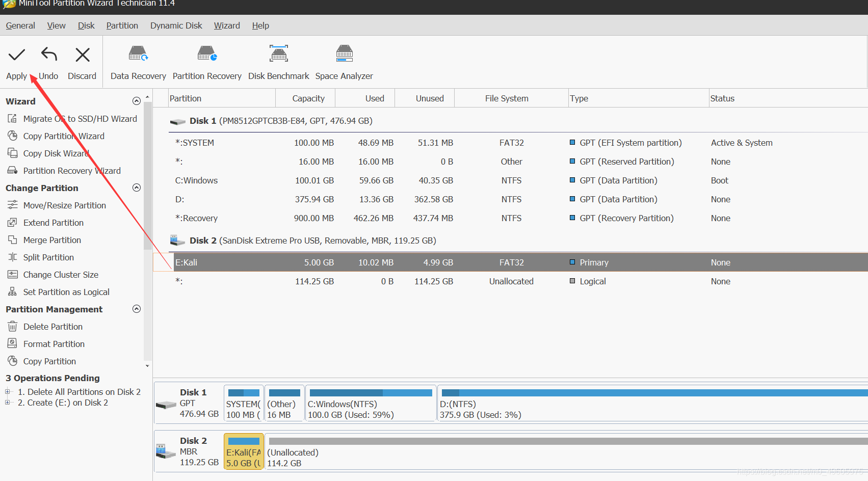
Task: Sort by Type column header
Action: pyautogui.click(x=639, y=98)
